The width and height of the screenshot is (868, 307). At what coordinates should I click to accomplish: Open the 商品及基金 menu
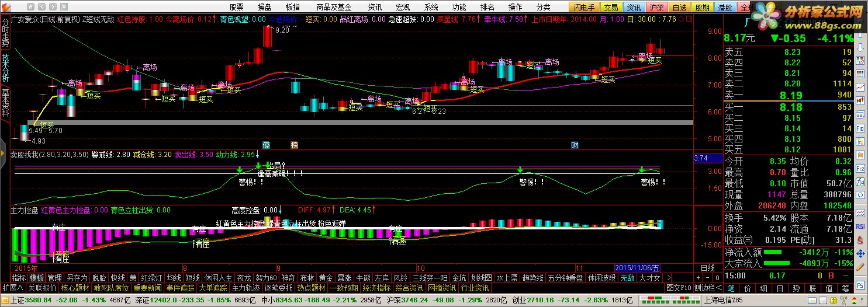pyautogui.click(x=334, y=7)
